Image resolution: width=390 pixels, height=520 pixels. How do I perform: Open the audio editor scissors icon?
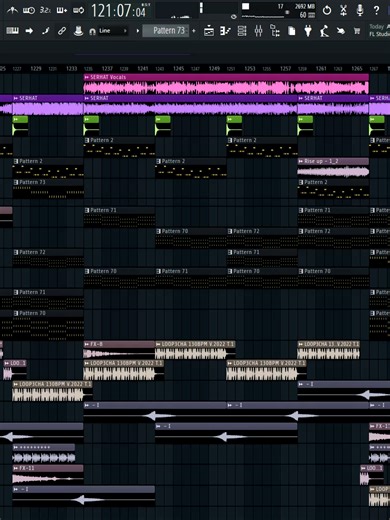click(x=343, y=10)
